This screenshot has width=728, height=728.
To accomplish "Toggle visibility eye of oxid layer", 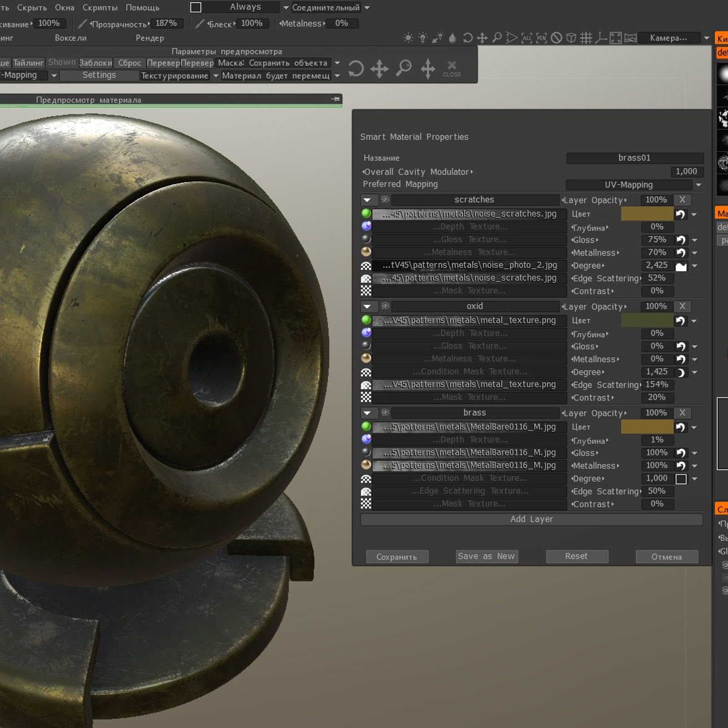I will coord(385,306).
